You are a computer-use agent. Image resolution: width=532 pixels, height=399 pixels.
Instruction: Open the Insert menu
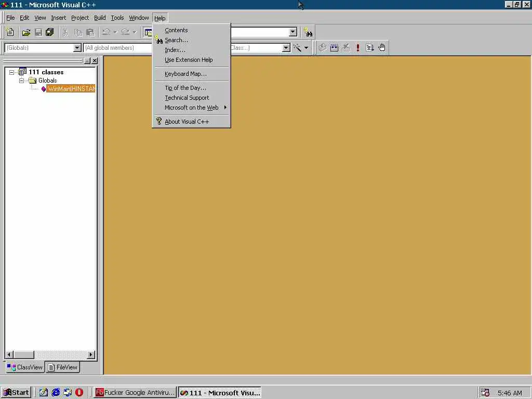coord(58,18)
